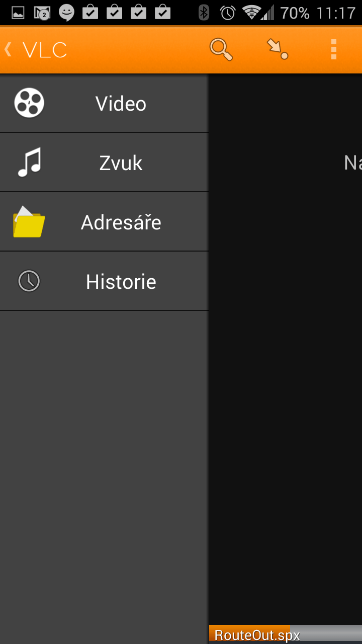Tap the clock Historie icon
The image size is (362, 644).
click(29, 281)
